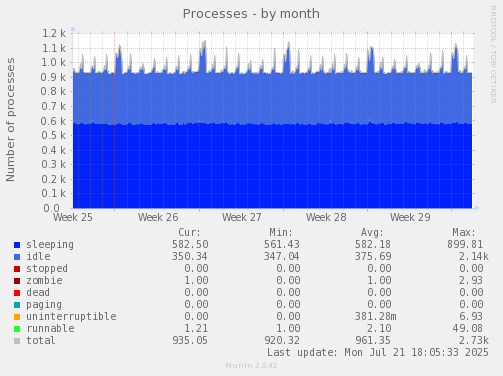The image size is (503, 376).
Task: Click the 'Min:' column header
Action: 281,232
